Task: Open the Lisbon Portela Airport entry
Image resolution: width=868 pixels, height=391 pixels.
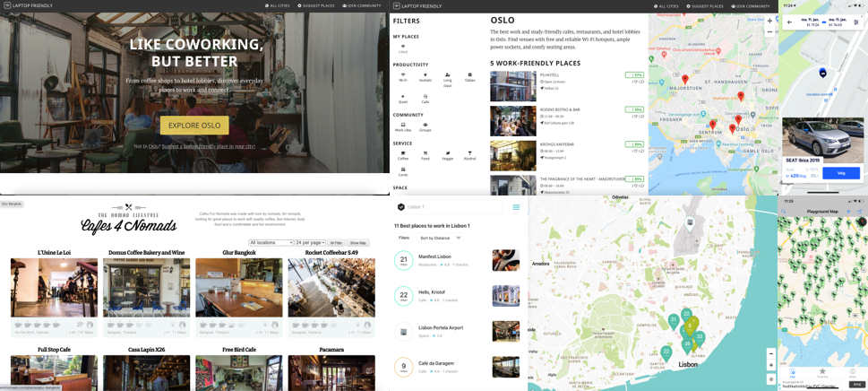Action: point(457,331)
